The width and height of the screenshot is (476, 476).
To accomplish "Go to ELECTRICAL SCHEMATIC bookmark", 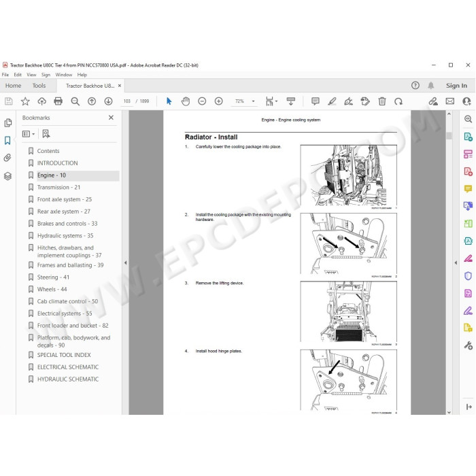I will tap(68, 367).
